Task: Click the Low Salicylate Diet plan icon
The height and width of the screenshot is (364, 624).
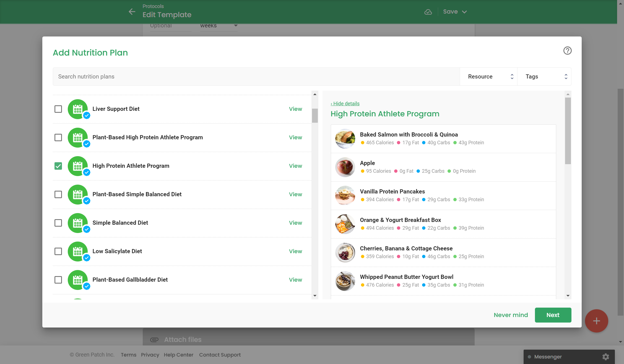Action: pyautogui.click(x=78, y=252)
